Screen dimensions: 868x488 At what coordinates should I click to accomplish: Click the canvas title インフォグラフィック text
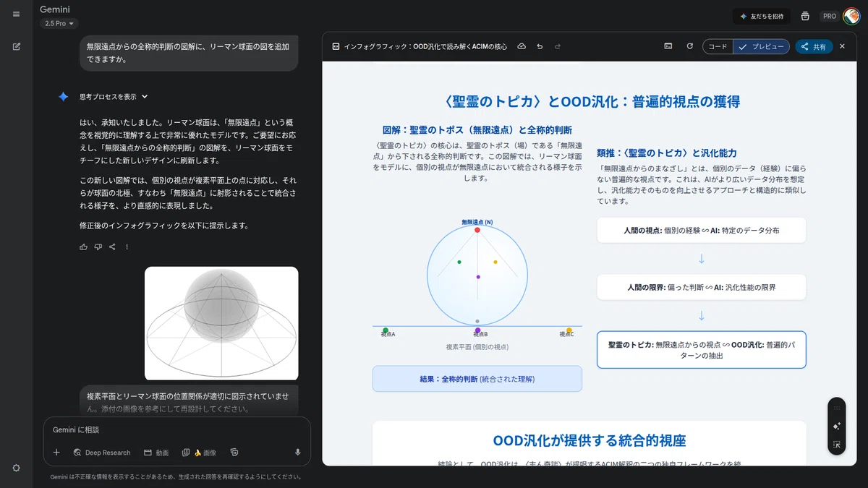(x=425, y=46)
